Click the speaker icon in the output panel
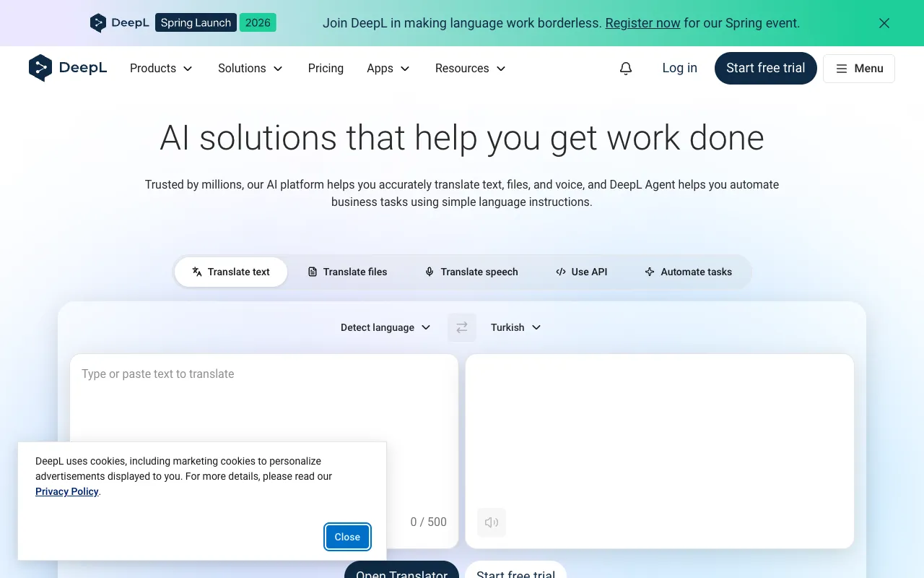This screenshot has height=578, width=924. (491, 522)
